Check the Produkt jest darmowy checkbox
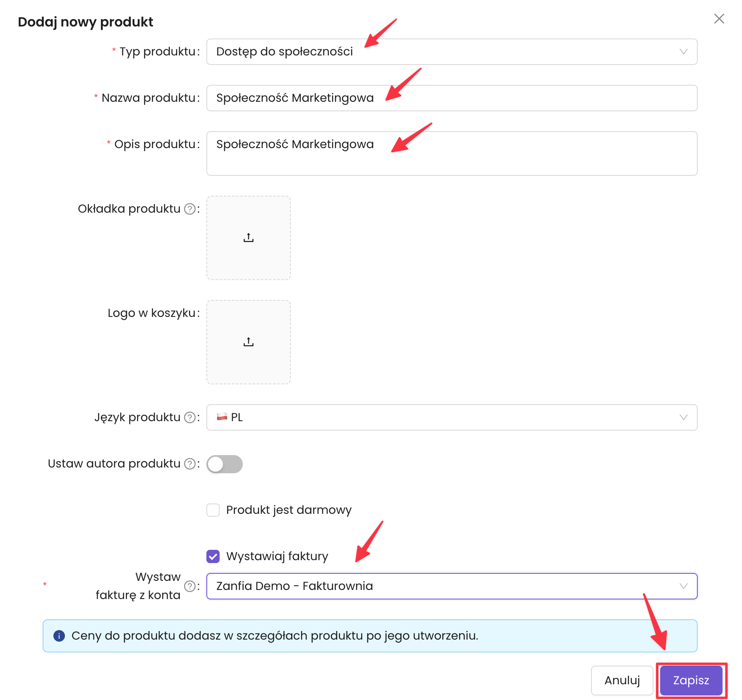 click(x=213, y=510)
